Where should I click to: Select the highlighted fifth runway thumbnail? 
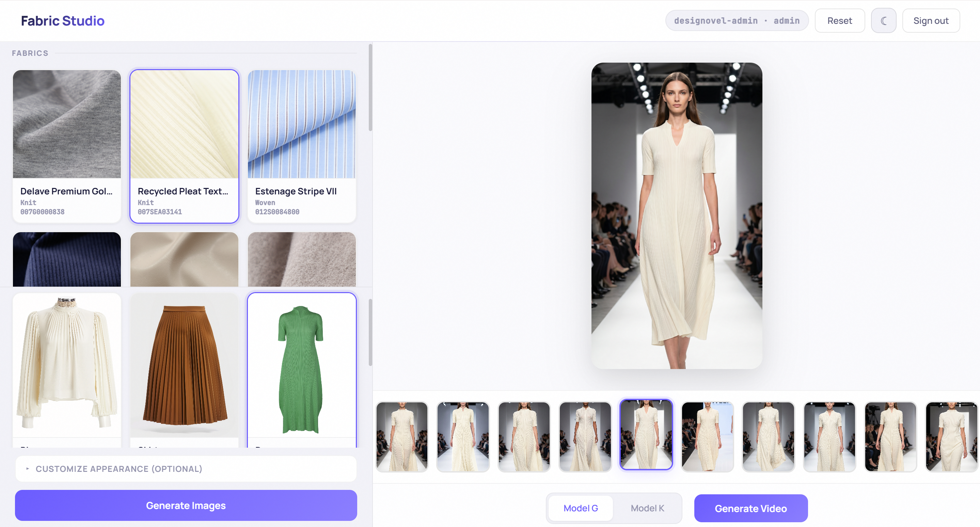tap(646, 434)
